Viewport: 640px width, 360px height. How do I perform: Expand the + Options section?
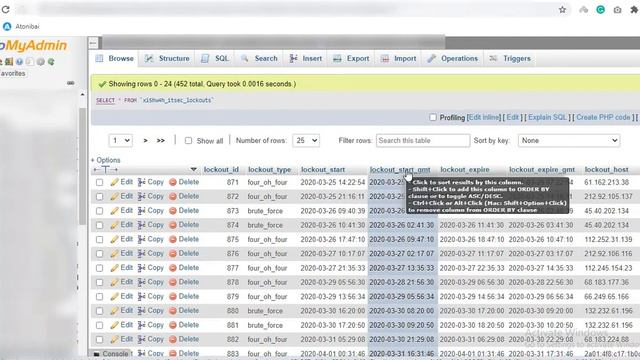(x=106, y=160)
